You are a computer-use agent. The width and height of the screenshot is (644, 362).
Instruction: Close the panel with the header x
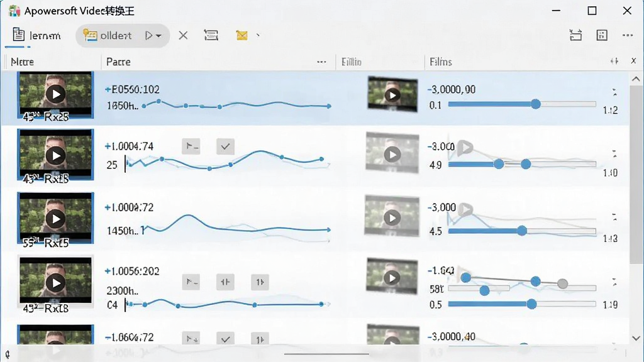633,61
